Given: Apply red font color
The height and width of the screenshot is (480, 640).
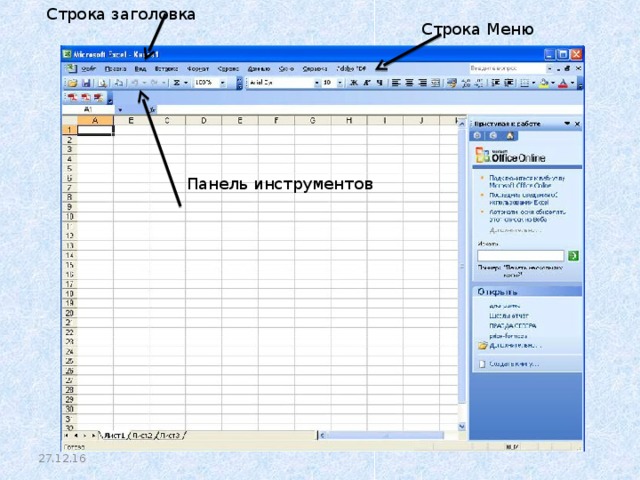Looking at the screenshot, I should [x=563, y=83].
